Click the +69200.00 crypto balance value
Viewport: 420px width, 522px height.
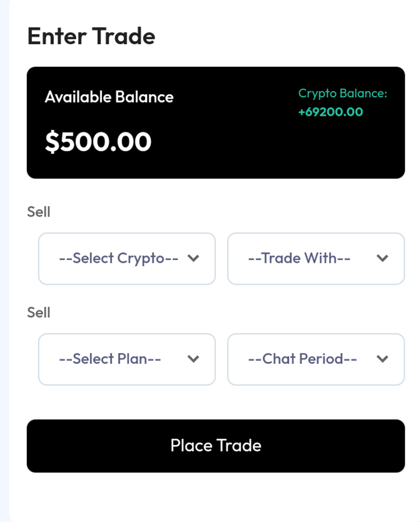pyautogui.click(x=331, y=112)
